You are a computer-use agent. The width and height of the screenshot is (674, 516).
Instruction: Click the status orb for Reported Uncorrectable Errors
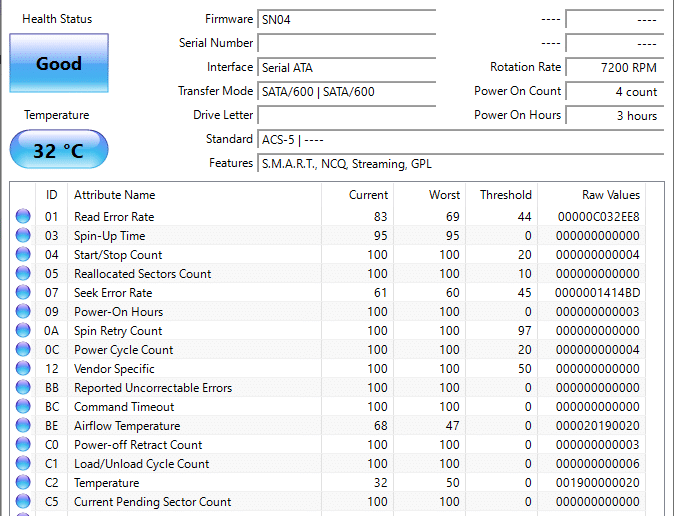tap(23, 387)
